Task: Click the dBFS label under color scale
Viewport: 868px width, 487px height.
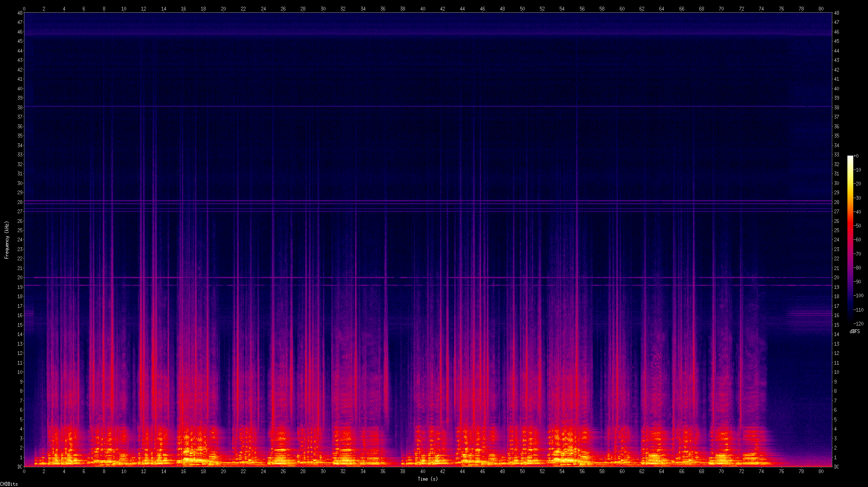Action: point(855,331)
